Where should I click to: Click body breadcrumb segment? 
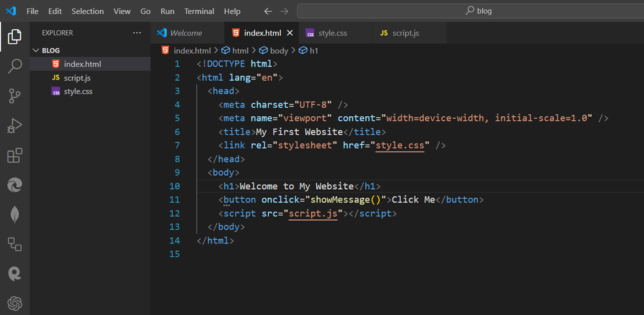(x=279, y=50)
